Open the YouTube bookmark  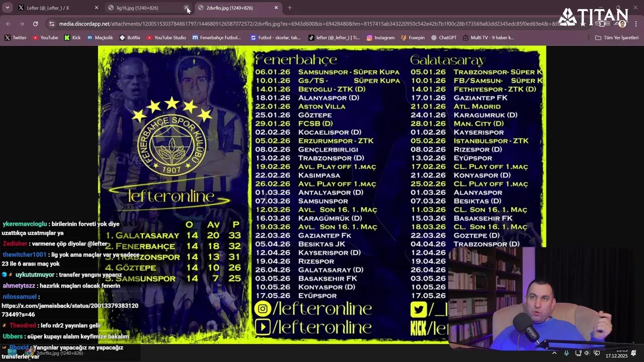click(45, 38)
